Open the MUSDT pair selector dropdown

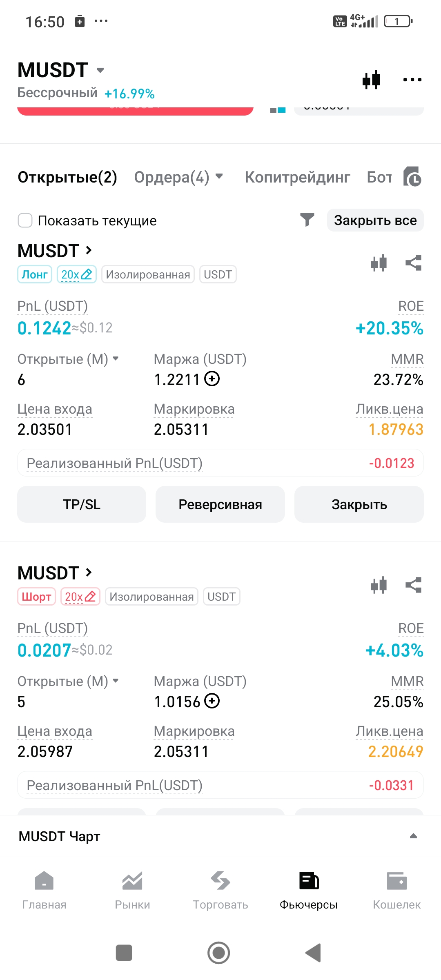[100, 70]
